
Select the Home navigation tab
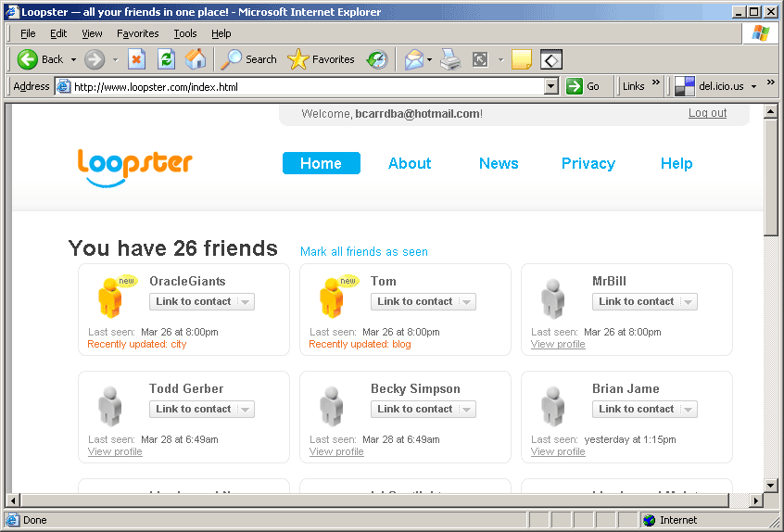coord(321,163)
